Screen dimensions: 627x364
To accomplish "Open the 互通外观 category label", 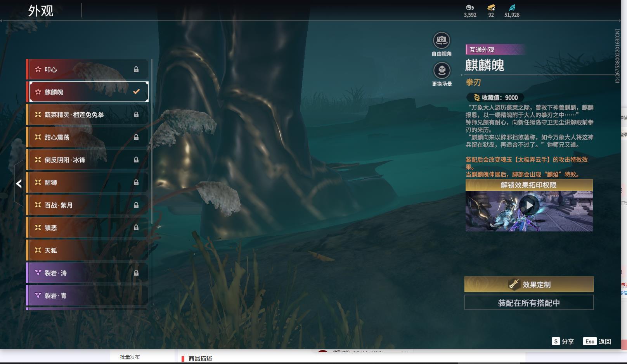I will [482, 50].
